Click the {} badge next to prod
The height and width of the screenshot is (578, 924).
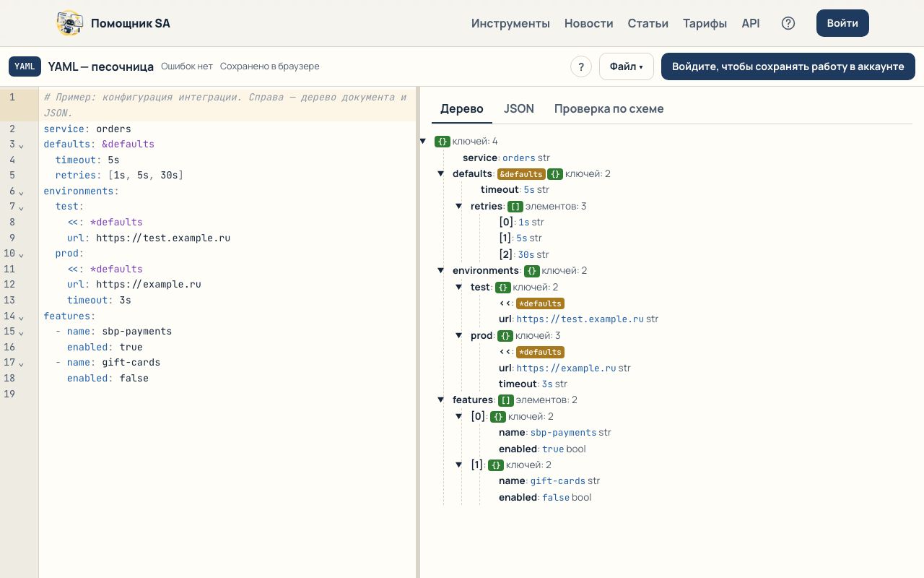tap(505, 336)
